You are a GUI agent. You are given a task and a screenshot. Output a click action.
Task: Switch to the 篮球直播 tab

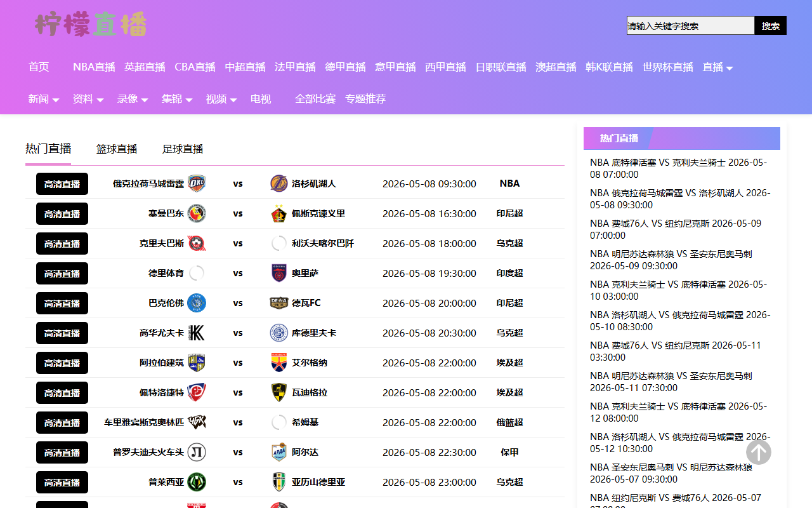tap(117, 149)
